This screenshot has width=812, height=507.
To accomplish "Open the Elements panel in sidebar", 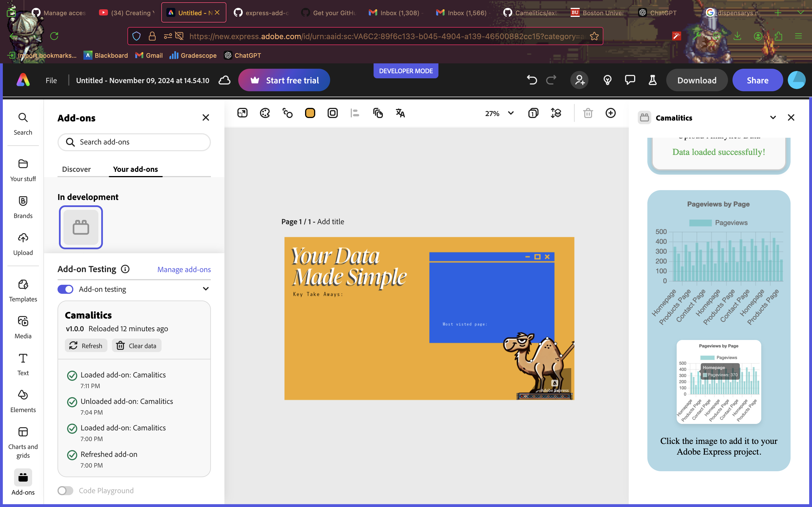I will point(23,401).
